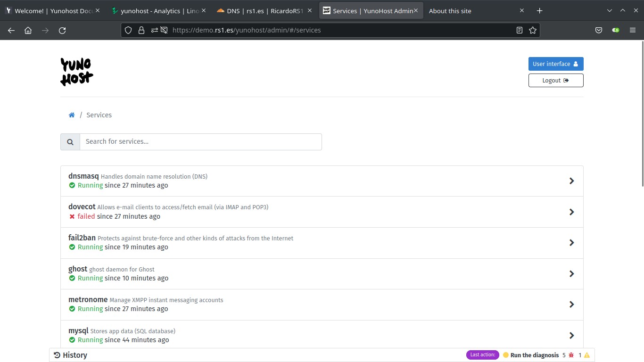Click the site padlock security icon
Image resolution: width=644 pixels, height=362 pixels.
point(141,30)
